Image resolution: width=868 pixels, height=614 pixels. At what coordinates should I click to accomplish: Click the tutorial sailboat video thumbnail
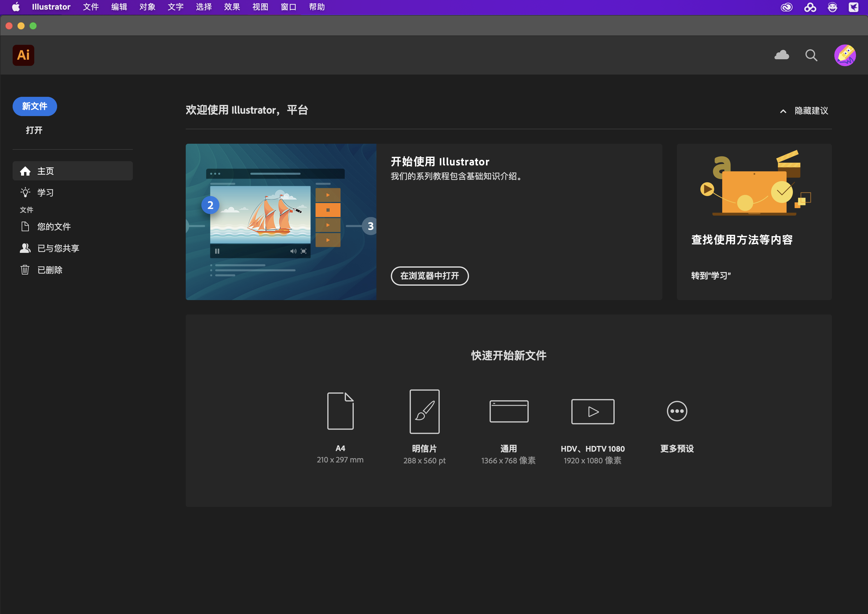(280, 222)
